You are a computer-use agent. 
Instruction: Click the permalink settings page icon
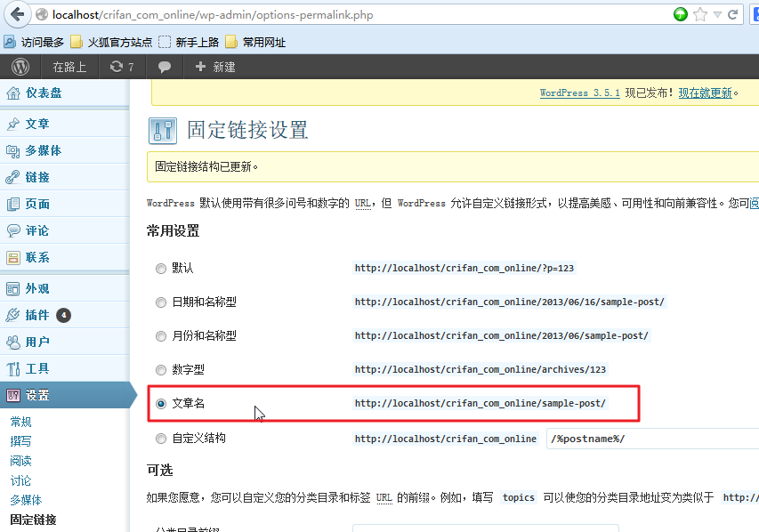click(163, 131)
